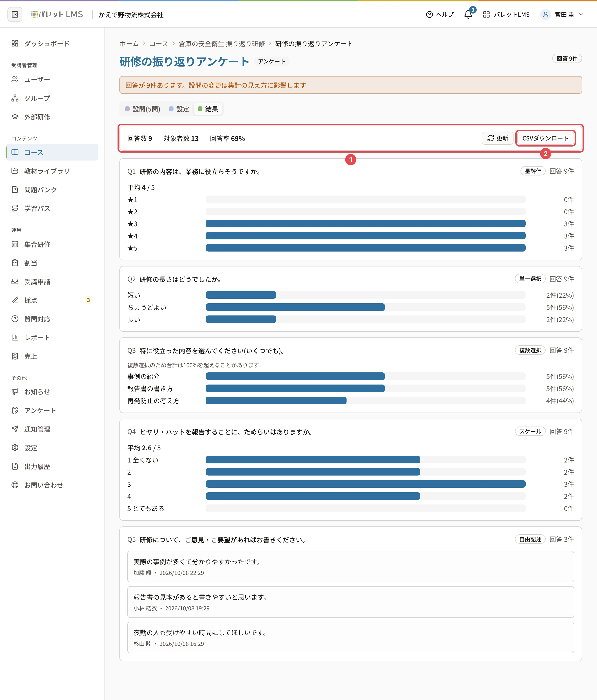This screenshot has height=700, width=597.
Task: Click the 通知管理 paper plane icon
Action: point(15,429)
